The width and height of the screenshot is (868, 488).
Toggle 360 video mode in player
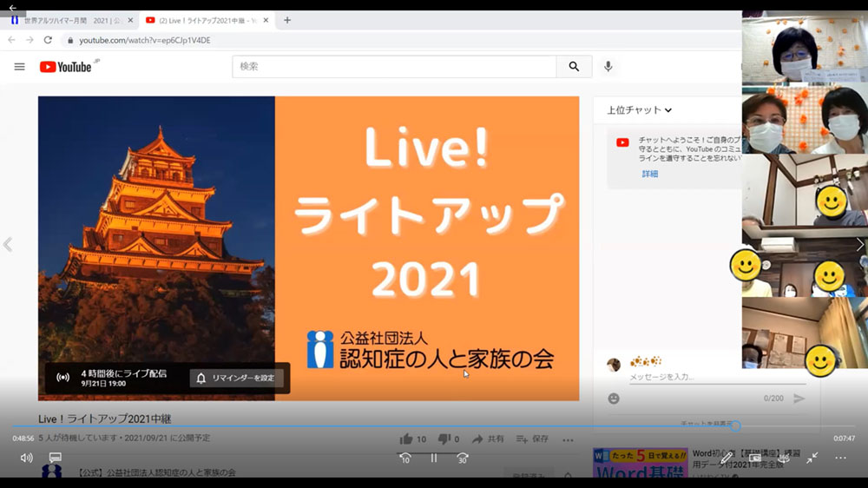tap(783, 458)
